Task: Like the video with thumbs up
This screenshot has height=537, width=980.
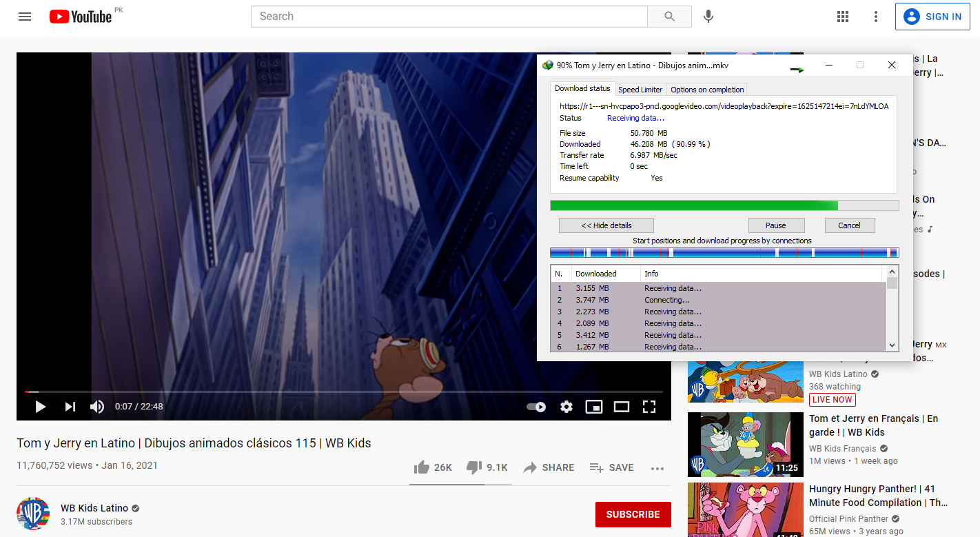Action: click(x=433, y=467)
